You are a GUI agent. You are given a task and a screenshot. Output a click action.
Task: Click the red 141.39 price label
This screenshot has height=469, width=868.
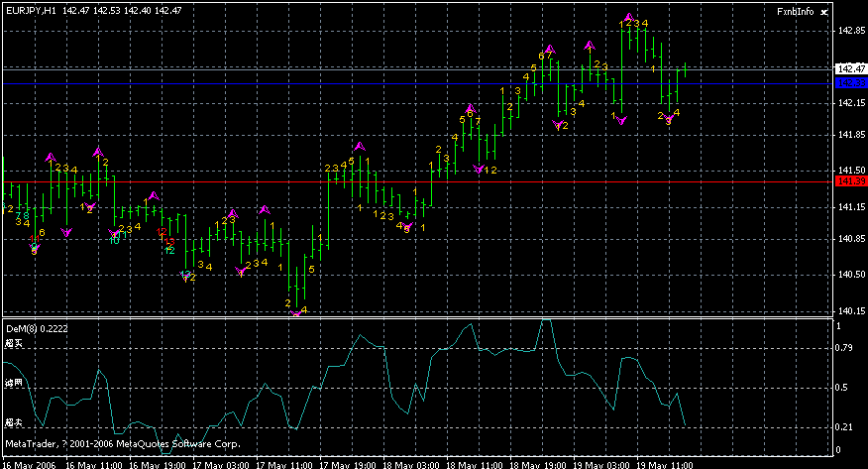pos(851,181)
